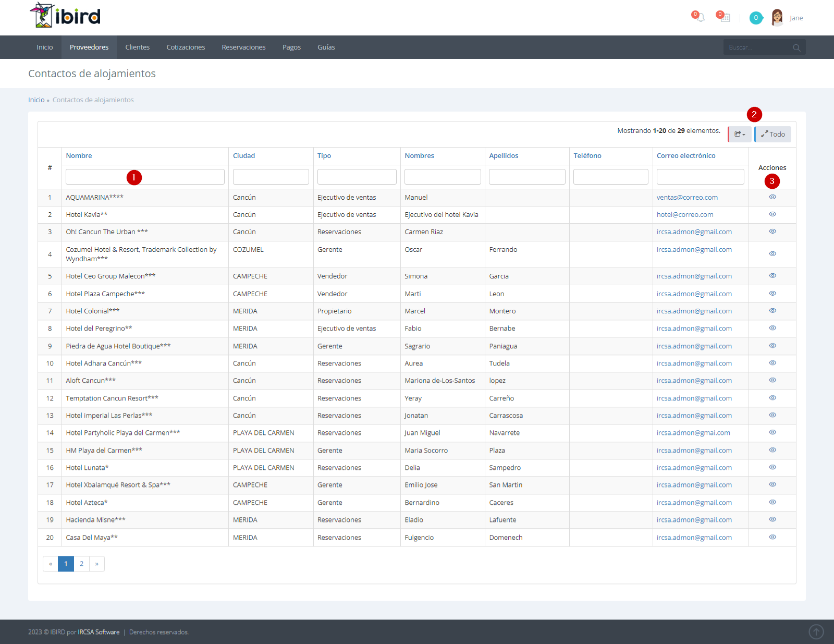Image resolution: width=834 pixels, height=644 pixels.
Task: Click the next page arrow
Action: (97, 564)
